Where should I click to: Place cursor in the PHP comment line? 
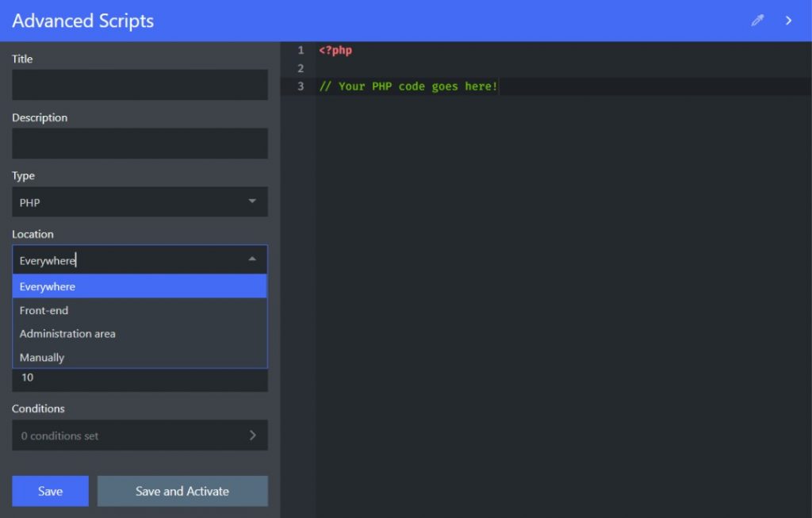pyautogui.click(x=408, y=86)
